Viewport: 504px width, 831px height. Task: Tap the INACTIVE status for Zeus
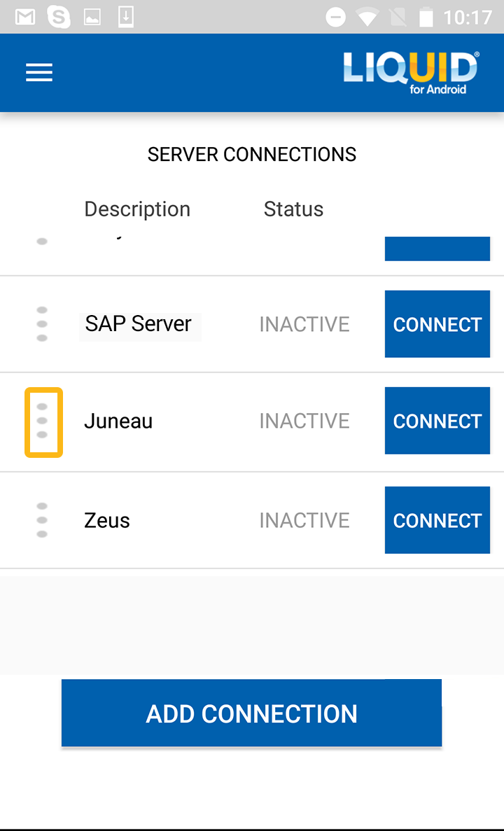point(304,520)
